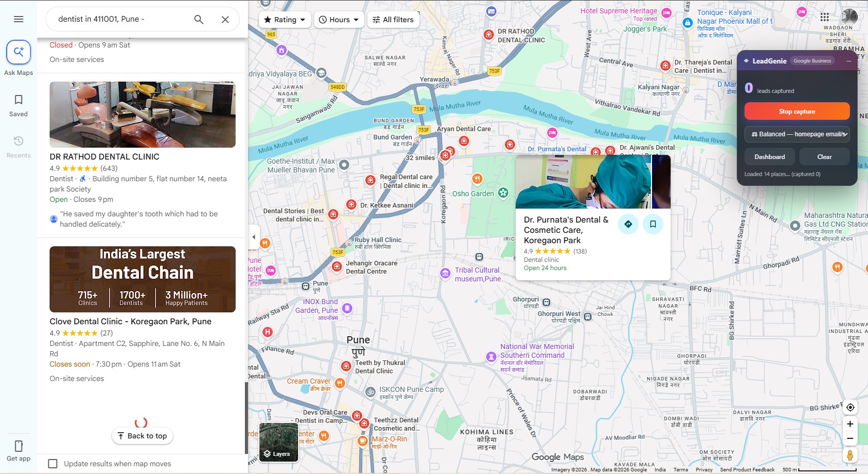Click Aryan Dental Care label
The height and width of the screenshot is (474, 868).
464,129
